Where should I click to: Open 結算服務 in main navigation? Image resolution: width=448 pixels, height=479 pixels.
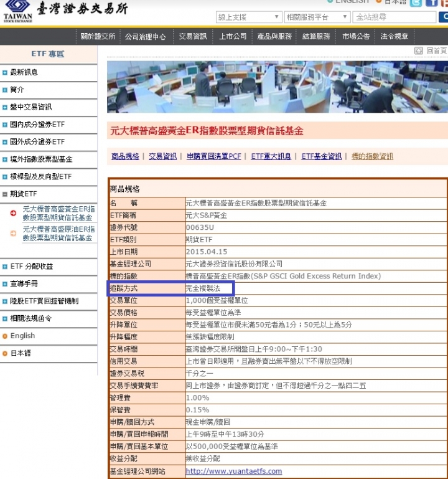(x=316, y=37)
